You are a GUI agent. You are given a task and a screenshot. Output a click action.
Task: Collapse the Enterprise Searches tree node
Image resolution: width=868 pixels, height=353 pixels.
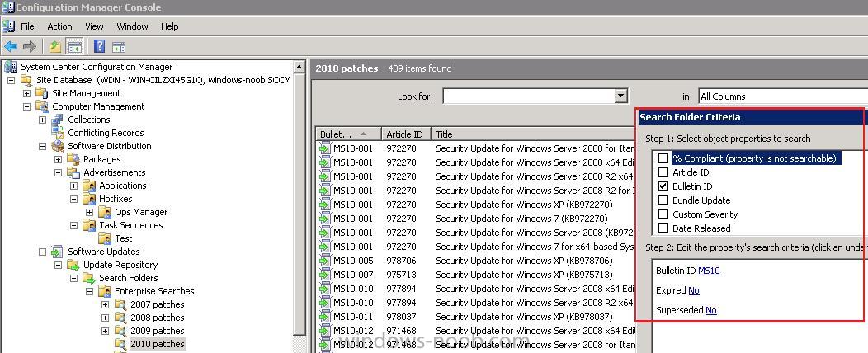pos(89,292)
